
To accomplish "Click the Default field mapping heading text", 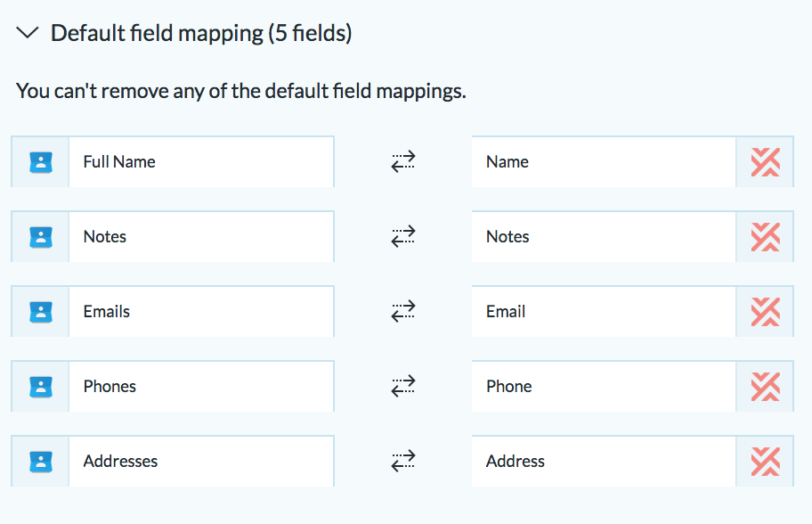I will click(x=201, y=33).
